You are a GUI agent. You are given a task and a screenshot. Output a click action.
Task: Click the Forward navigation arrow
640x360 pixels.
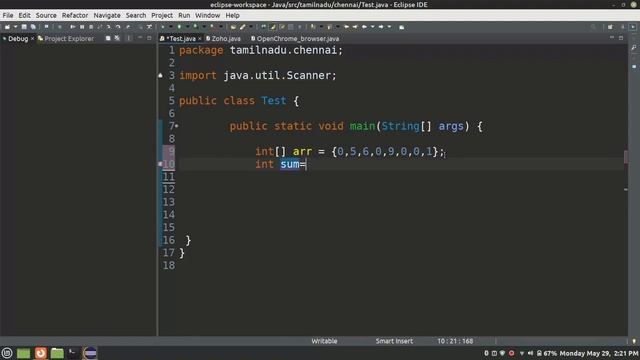pos(381,27)
